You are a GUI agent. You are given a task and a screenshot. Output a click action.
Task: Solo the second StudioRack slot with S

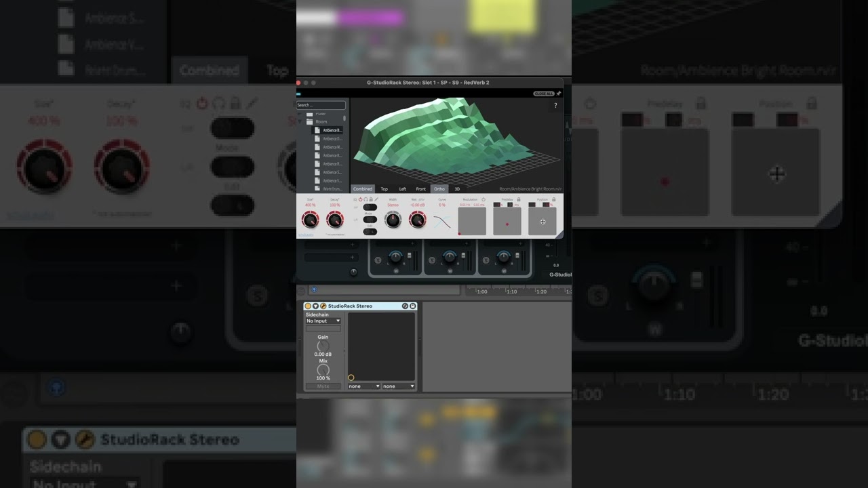coord(432,260)
